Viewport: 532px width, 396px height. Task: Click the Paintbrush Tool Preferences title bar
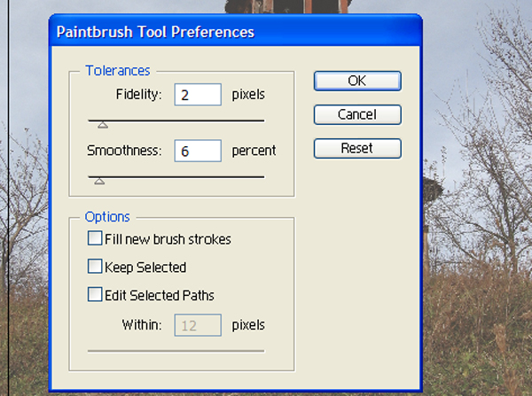tap(236, 31)
